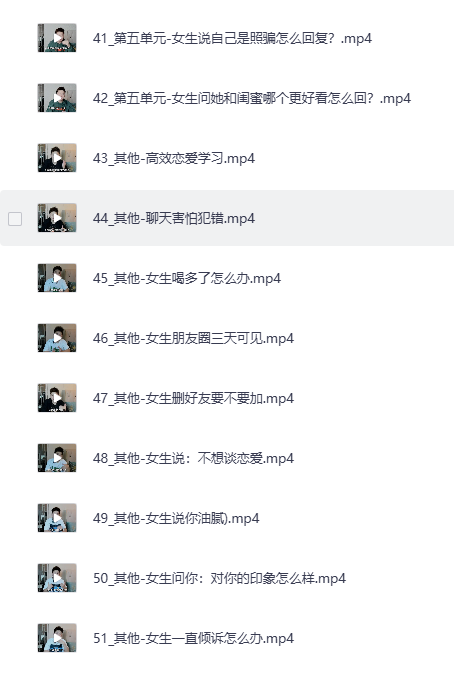Play thumbnail icon for 43_其他-高效恋爱学习.mp4
This screenshot has height=675, width=454.
[57, 158]
